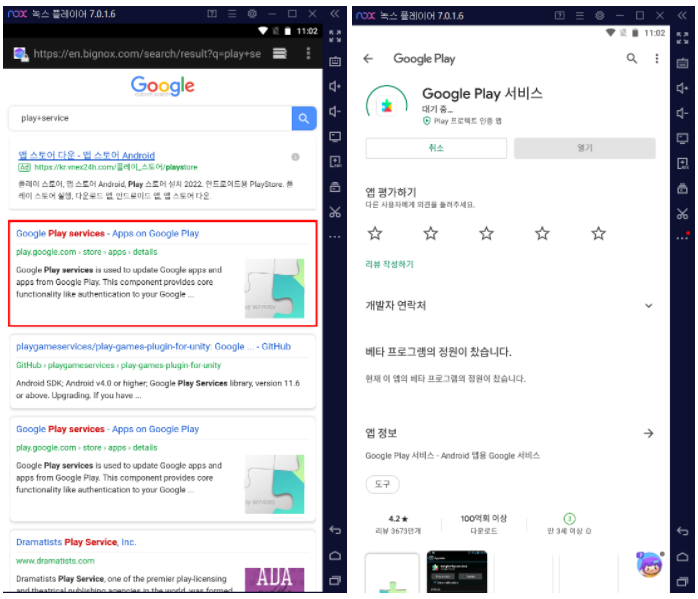Click the volume up icon in left Nox sidebar

(335, 86)
